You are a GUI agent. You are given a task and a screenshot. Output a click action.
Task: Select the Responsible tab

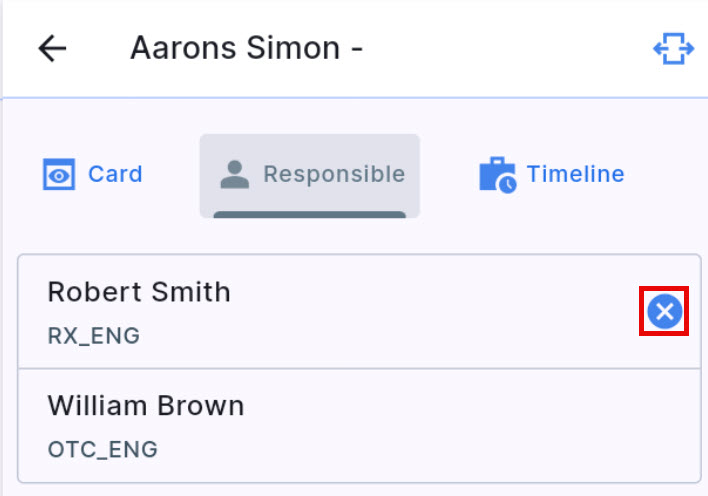click(309, 175)
